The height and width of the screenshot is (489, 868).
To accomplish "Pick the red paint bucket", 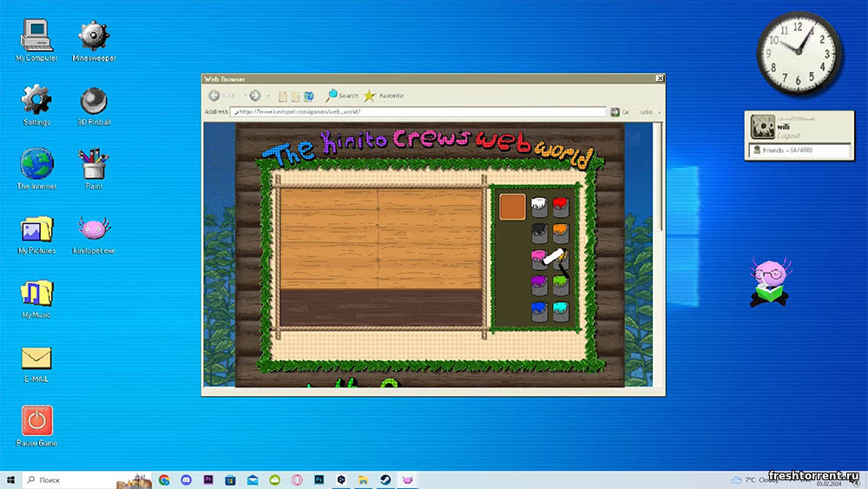I will tap(560, 207).
